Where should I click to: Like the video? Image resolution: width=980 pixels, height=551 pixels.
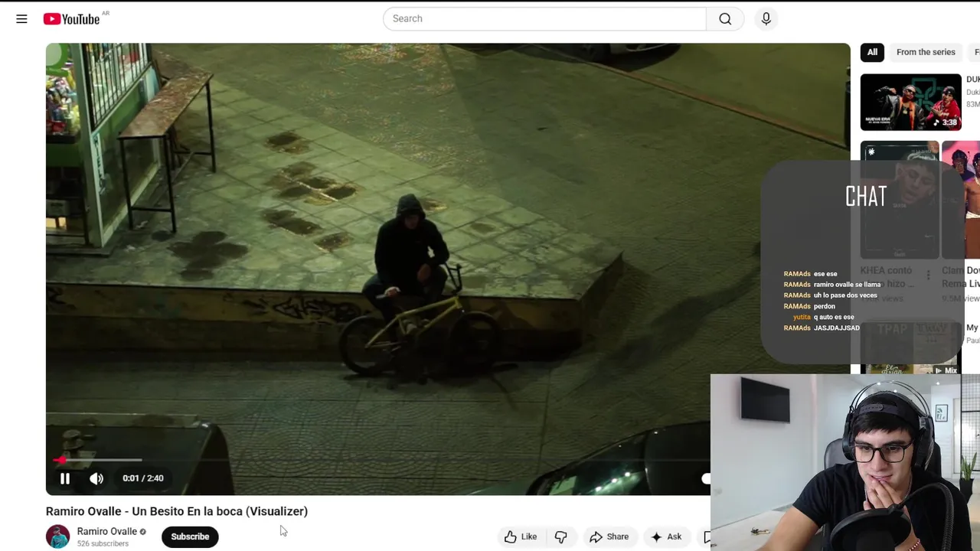(521, 536)
